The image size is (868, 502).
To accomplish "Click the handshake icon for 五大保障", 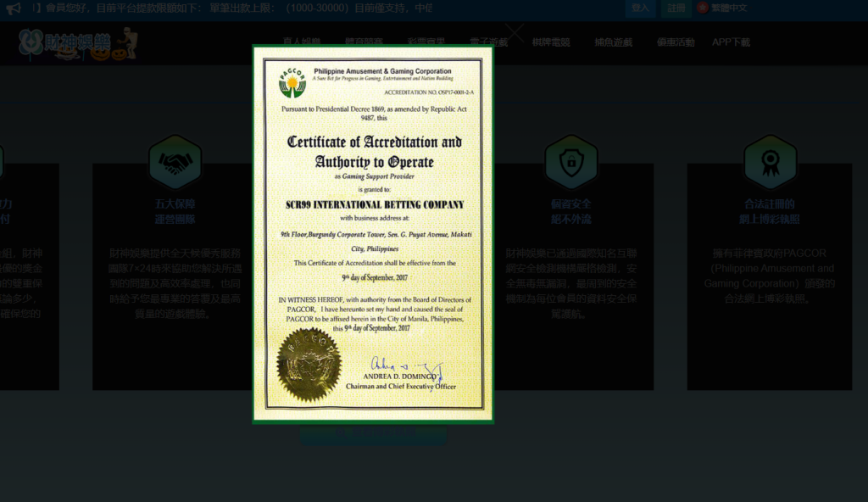I will coord(175,162).
